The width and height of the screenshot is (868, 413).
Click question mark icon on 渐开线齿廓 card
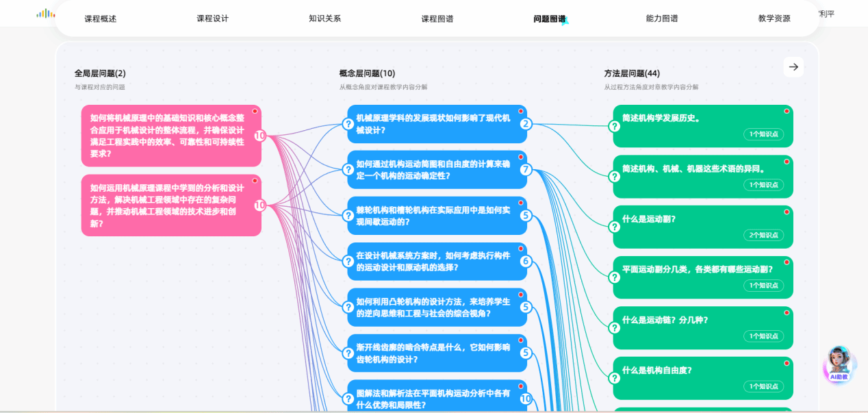pos(348,353)
